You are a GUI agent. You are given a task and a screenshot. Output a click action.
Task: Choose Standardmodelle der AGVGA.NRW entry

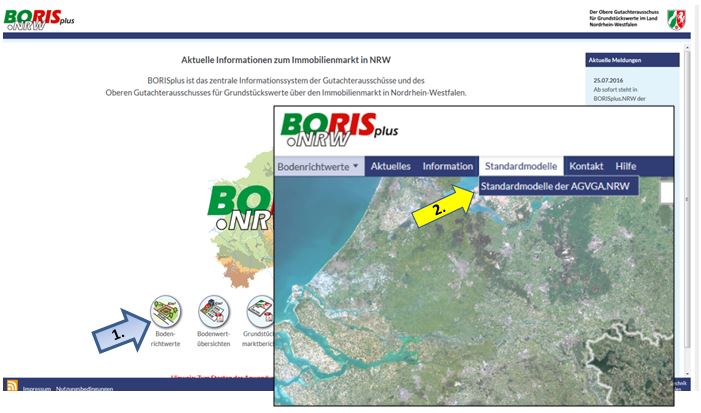558,186
